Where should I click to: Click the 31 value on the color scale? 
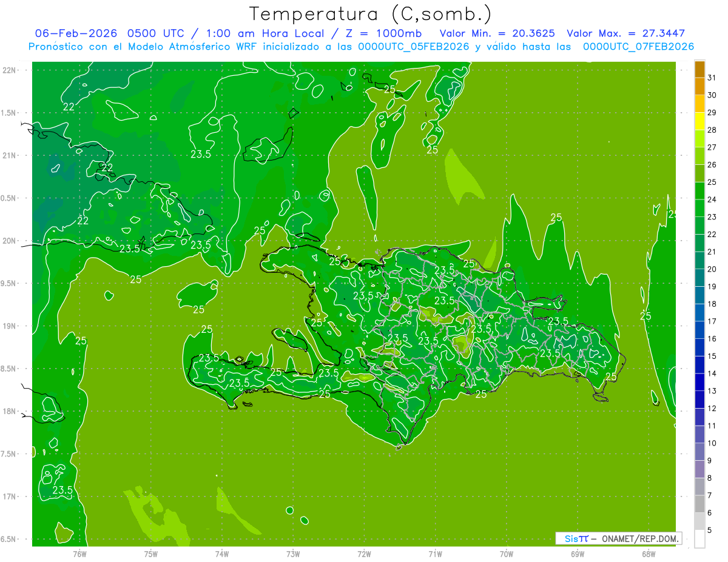click(712, 78)
